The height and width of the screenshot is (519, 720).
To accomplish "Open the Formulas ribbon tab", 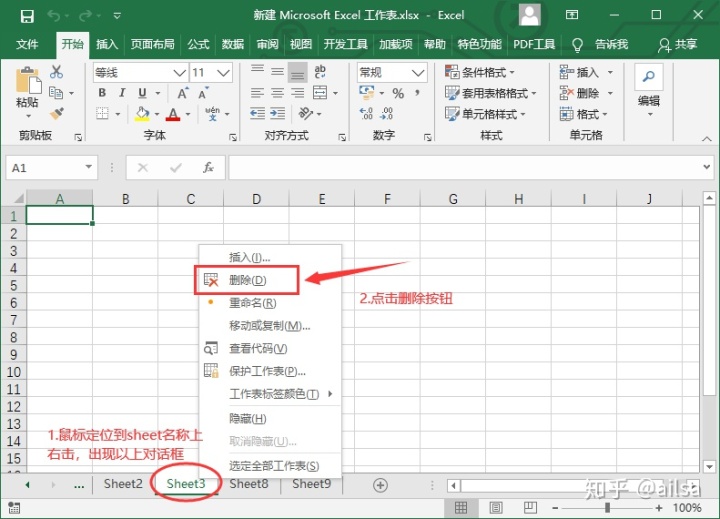I will (198, 45).
